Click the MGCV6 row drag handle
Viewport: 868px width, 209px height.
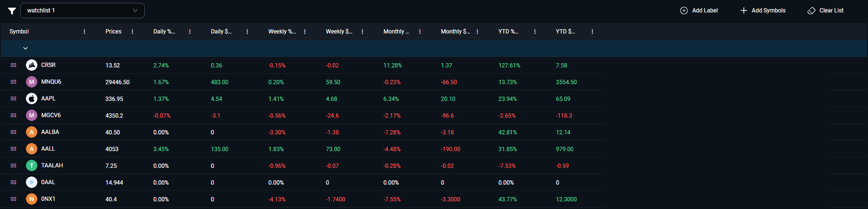click(x=13, y=115)
